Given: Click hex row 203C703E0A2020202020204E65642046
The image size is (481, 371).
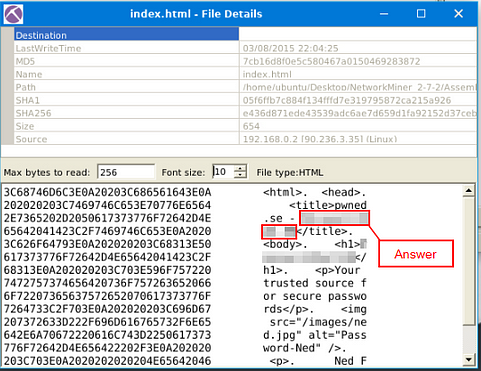Looking at the screenshot, I should point(107,361).
